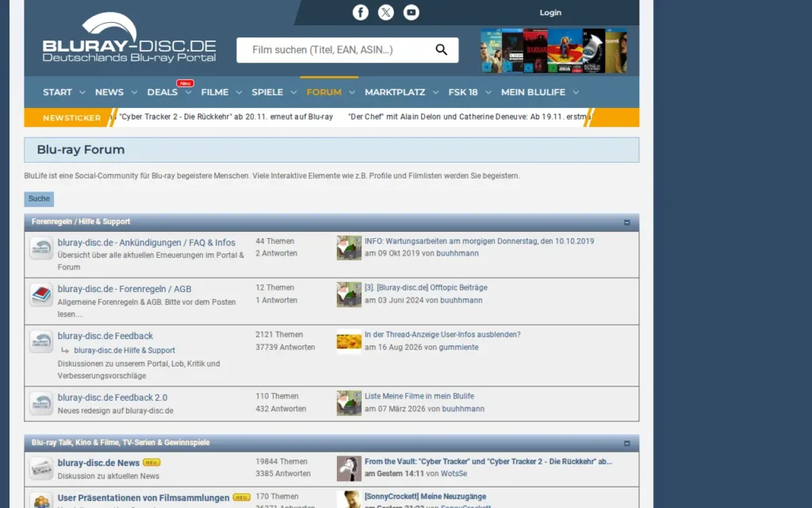Open the X (Twitter) social icon

[x=386, y=13]
